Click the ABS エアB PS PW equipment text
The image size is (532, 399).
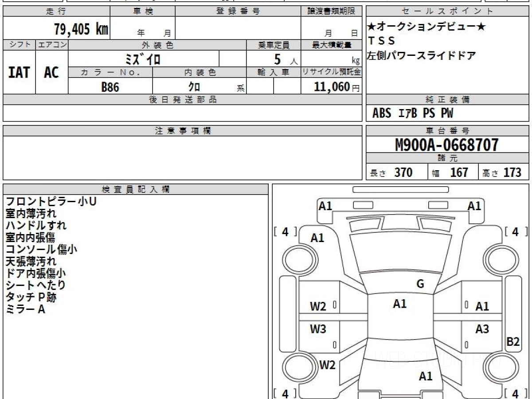[x=412, y=113]
